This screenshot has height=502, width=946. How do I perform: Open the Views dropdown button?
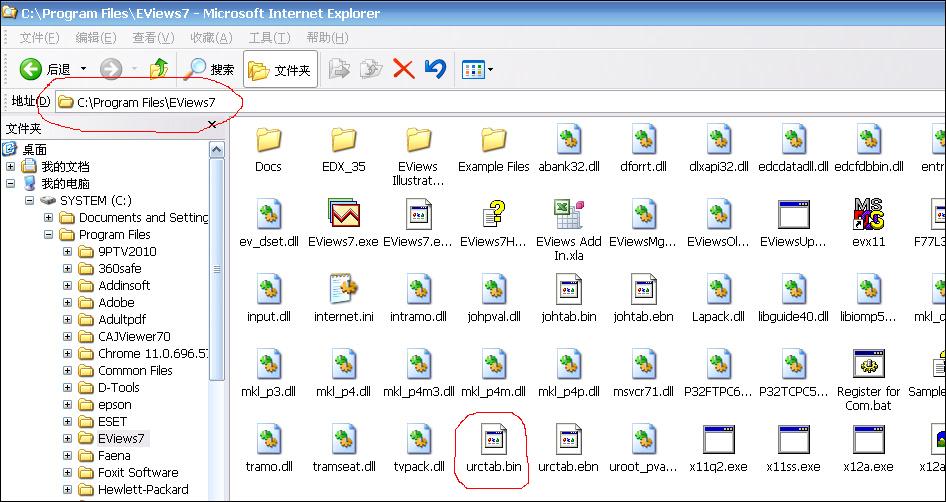point(477,70)
